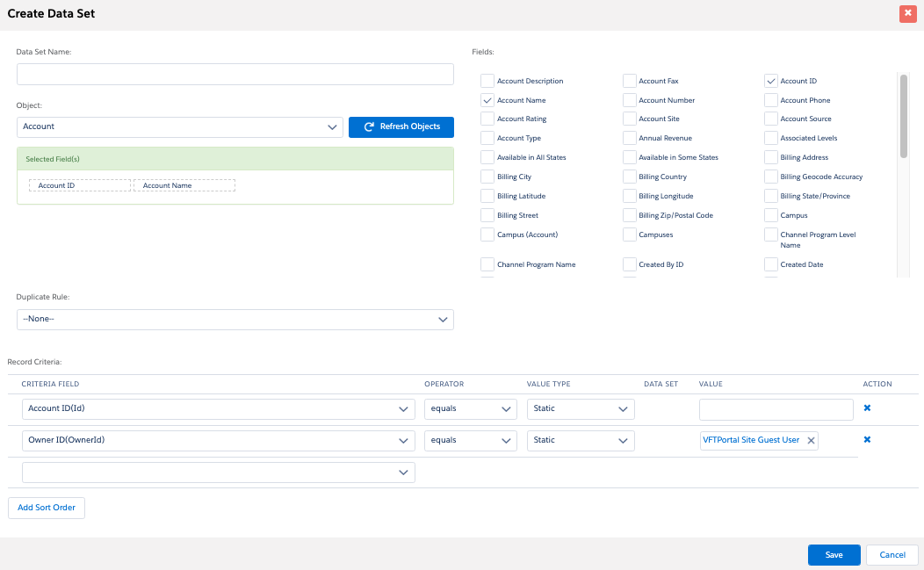
Task: Close the Create Data Set dialog
Action: (907, 13)
